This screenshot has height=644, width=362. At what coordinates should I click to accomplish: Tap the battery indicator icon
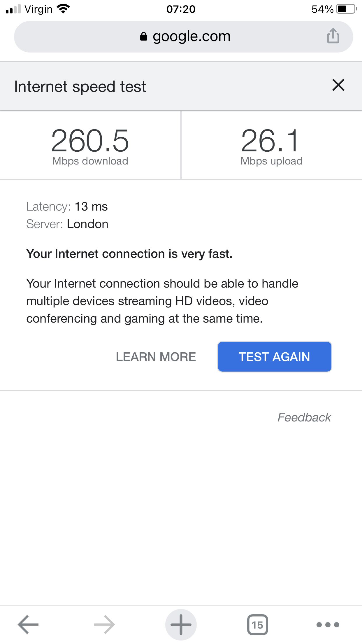click(x=346, y=9)
